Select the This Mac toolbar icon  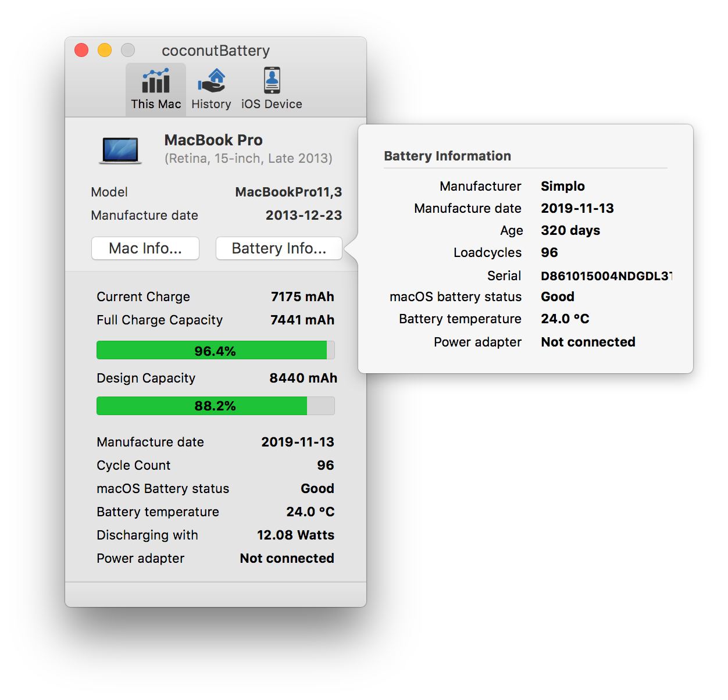click(x=156, y=89)
